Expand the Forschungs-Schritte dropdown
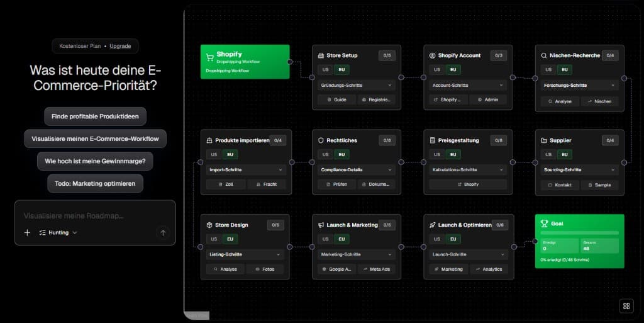This screenshot has width=644, height=323. (579, 86)
